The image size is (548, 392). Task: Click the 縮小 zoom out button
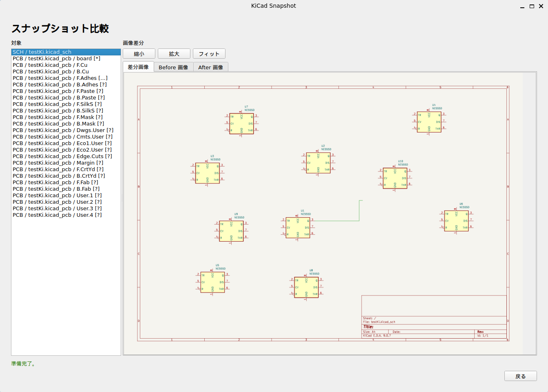(x=139, y=54)
